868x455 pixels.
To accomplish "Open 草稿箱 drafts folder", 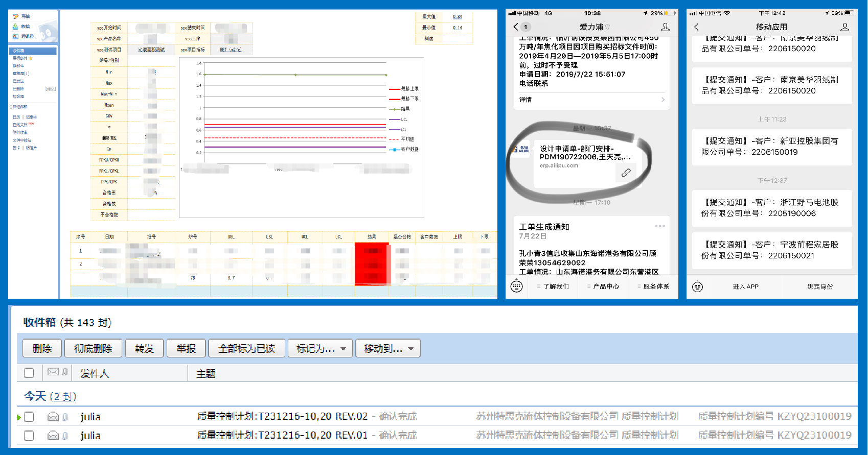I will [21, 74].
